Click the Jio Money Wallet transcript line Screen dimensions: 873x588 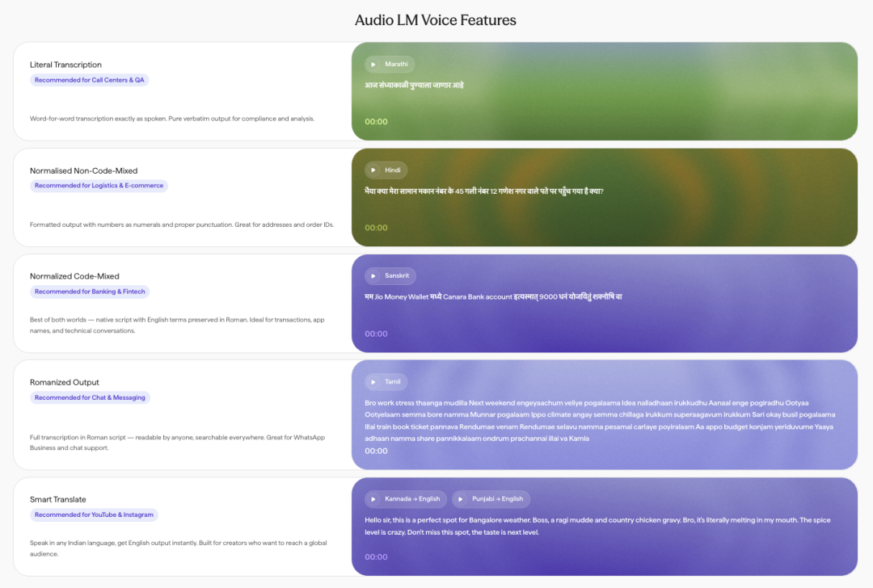click(493, 297)
